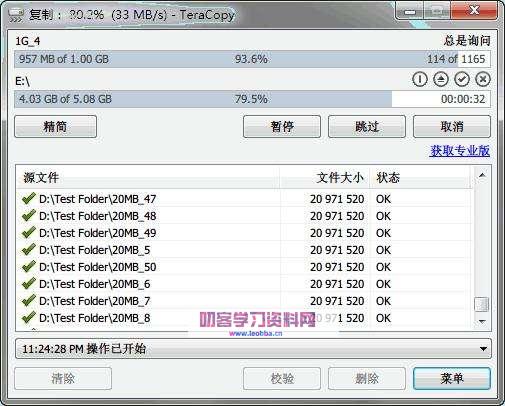Click the disabled 删除 button
Image resolution: width=505 pixels, height=406 pixels.
pos(367,379)
